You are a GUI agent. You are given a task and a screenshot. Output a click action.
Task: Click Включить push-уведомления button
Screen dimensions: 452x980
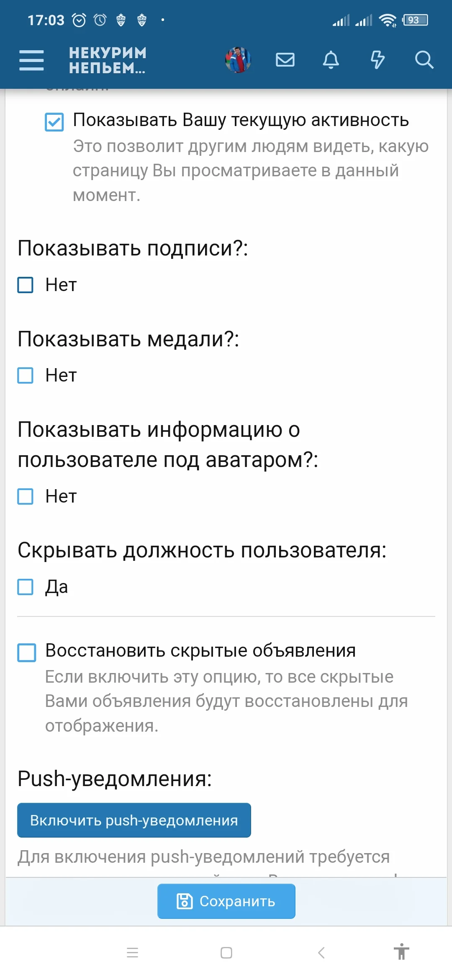[133, 820]
